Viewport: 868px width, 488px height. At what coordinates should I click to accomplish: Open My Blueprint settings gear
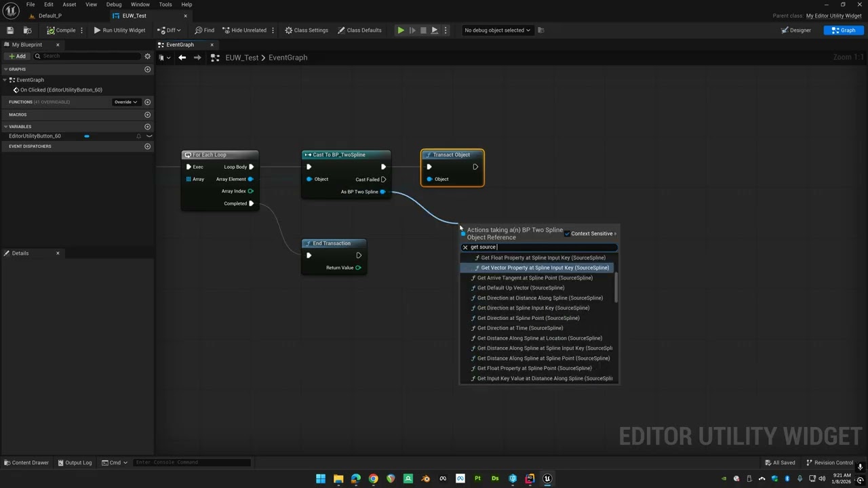click(147, 56)
